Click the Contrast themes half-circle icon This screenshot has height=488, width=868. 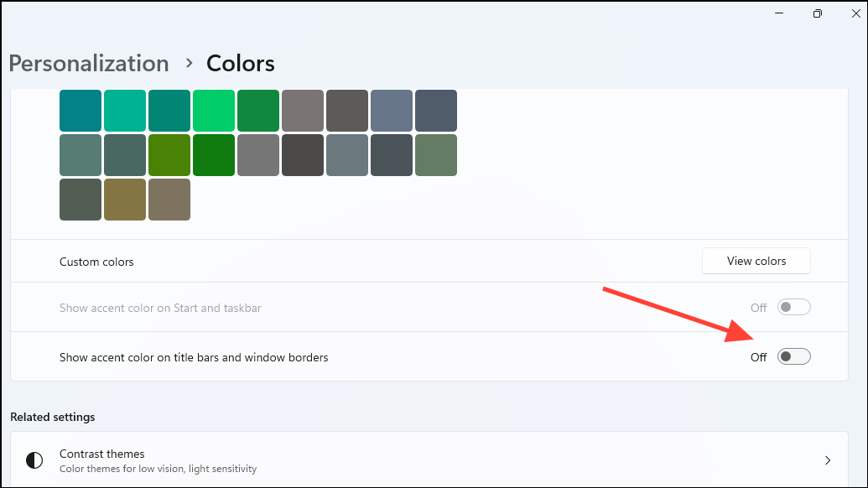34,459
